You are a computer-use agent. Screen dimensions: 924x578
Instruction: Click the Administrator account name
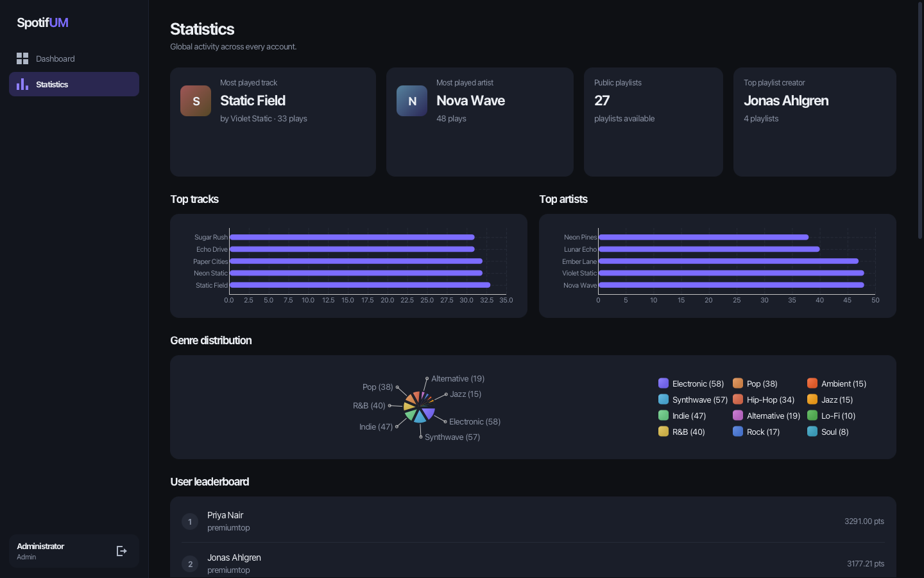(x=40, y=547)
